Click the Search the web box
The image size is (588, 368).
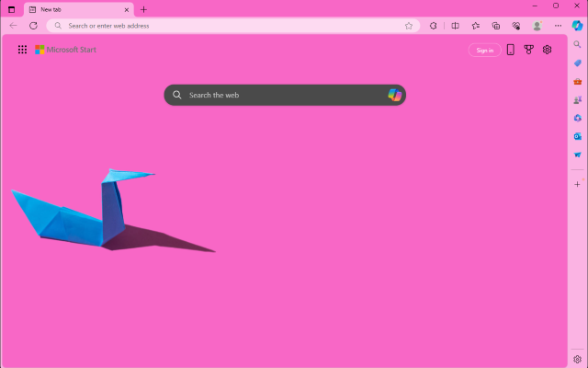(285, 95)
